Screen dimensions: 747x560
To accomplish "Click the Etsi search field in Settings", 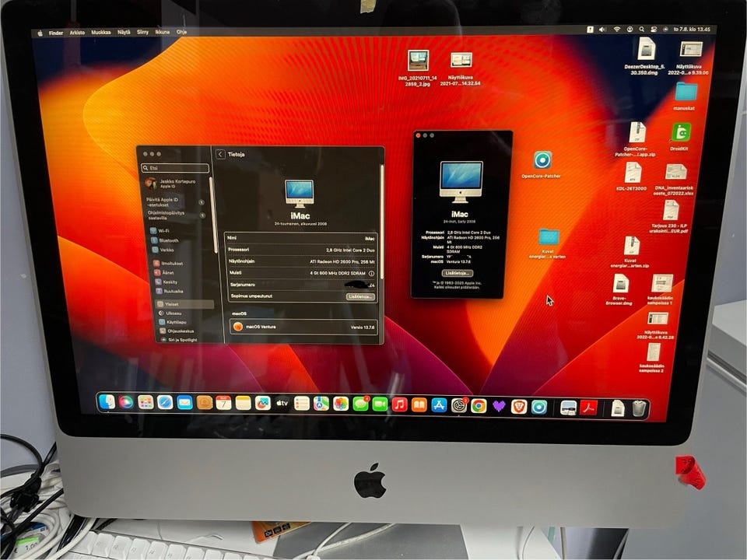I will 175,168.
